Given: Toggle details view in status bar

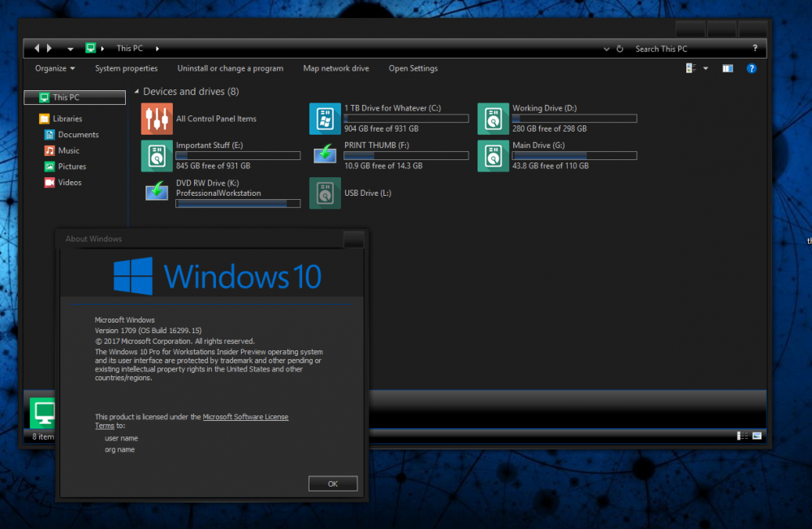Looking at the screenshot, I should tap(741, 436).
